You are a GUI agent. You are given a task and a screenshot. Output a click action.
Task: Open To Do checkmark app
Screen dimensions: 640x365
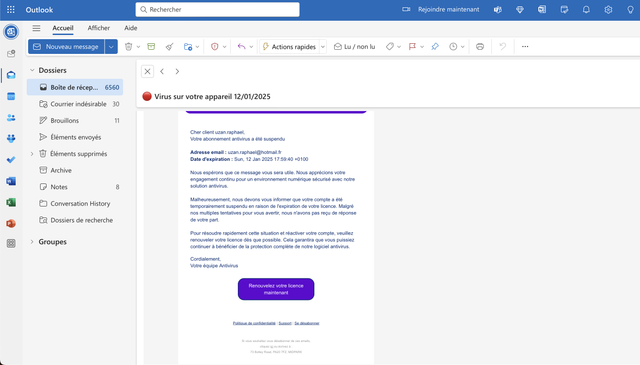tap(11, 160)
